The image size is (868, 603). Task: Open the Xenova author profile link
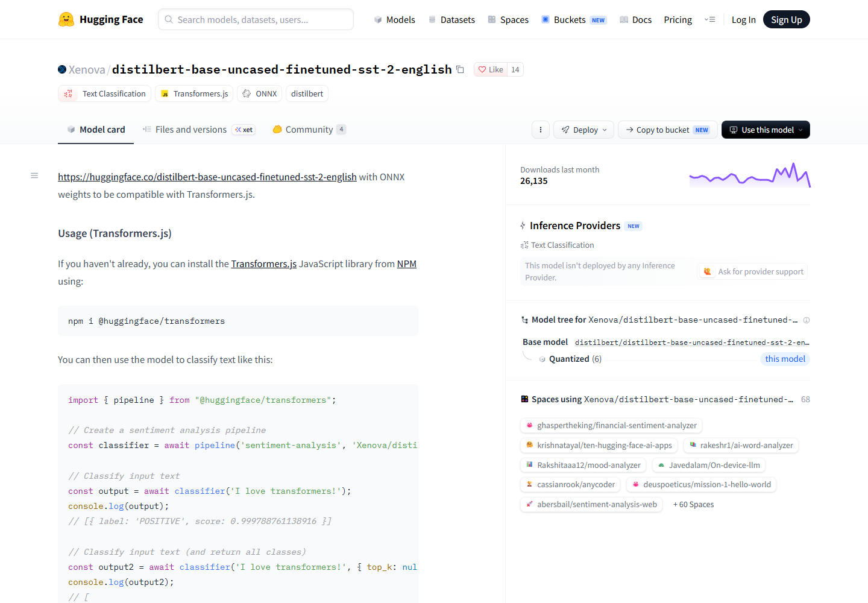coord(87,69)
